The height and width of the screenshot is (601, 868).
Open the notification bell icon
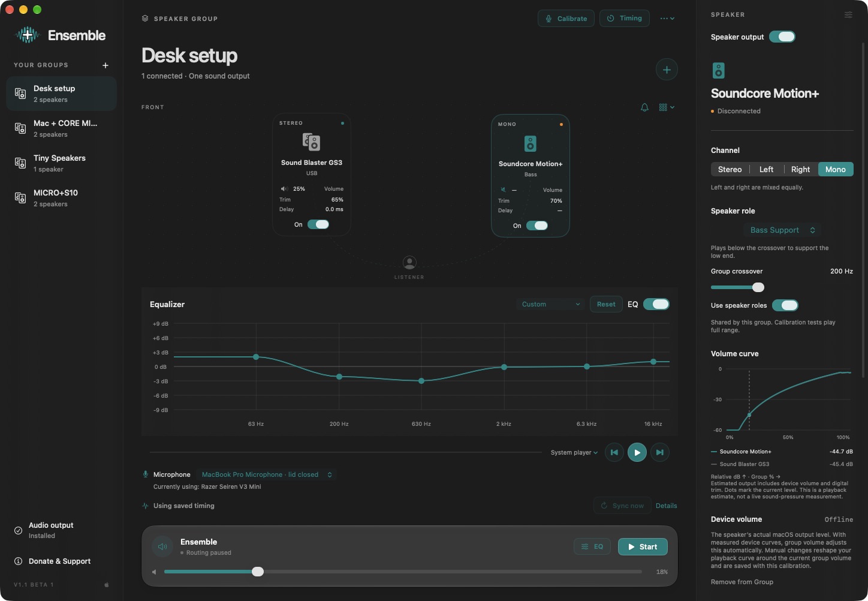pyautogui.click(x=644, y=107)
